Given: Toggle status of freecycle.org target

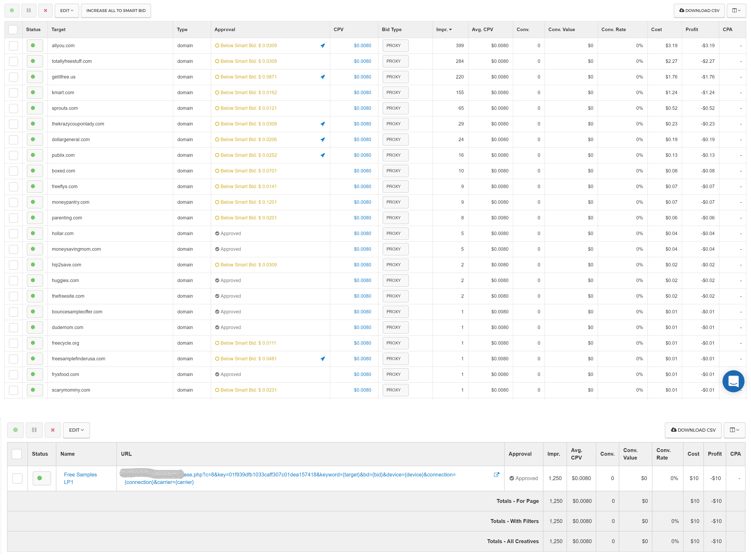Looking at the screenshot, I should click(35, 343).
